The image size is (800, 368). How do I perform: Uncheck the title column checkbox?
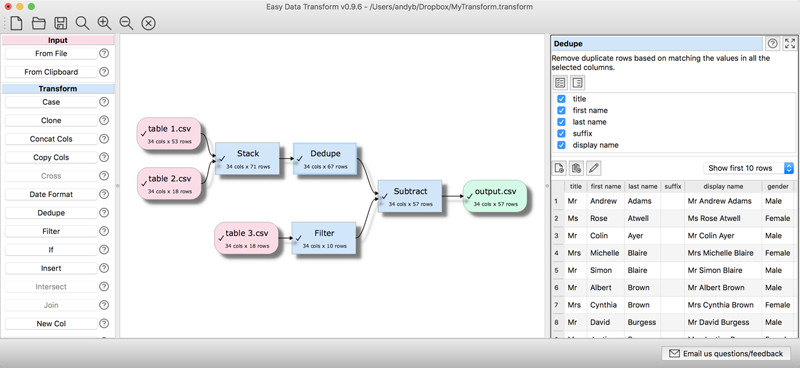coord(561,99)
